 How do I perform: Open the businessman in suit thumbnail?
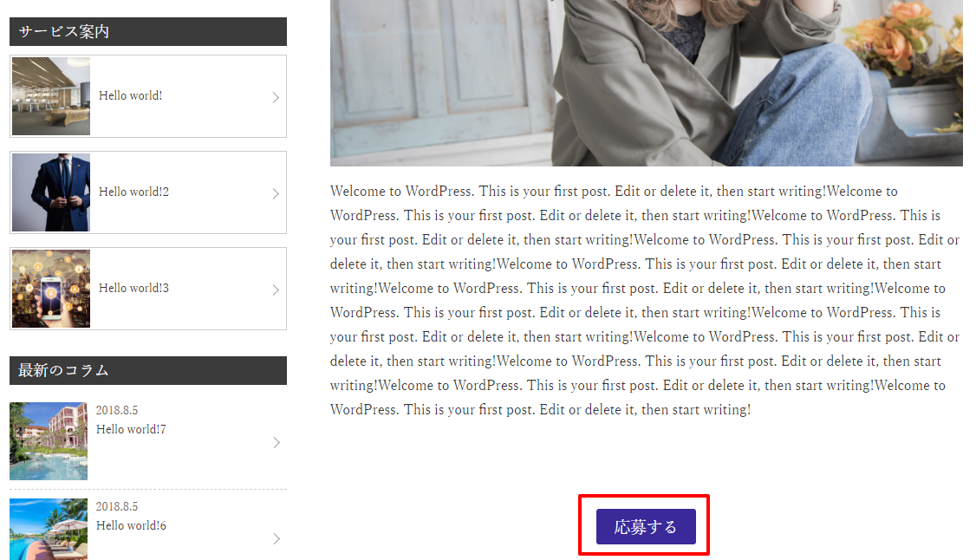(51, 193)
